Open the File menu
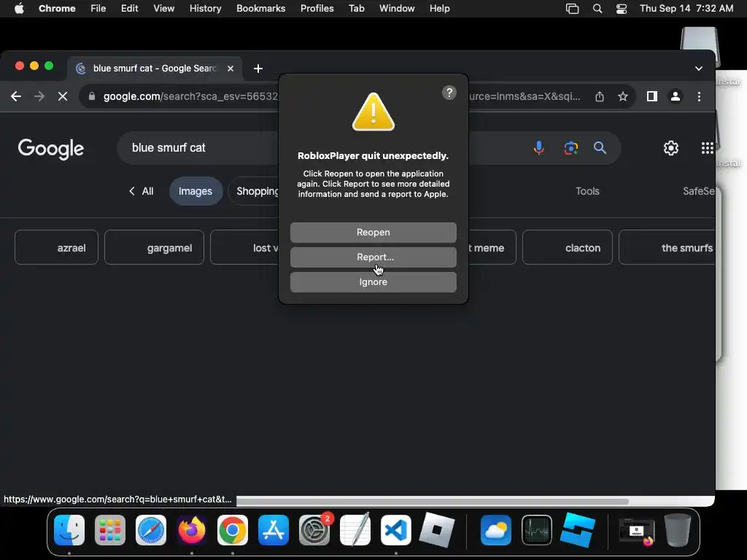747x560 pixels. click(98, 9)
